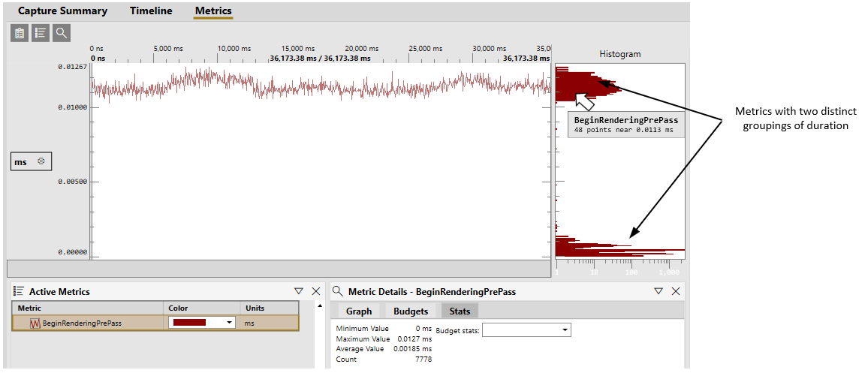The width and height of the screenshot is (868, 382).
Task: Click the BeginRenderingPrePass metric graph icon
Action: click(x=35, y=323)
